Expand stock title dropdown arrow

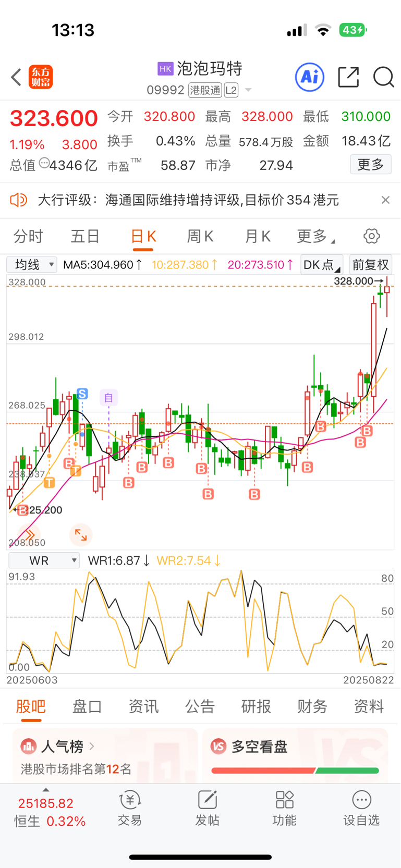[x=248, y=90]
